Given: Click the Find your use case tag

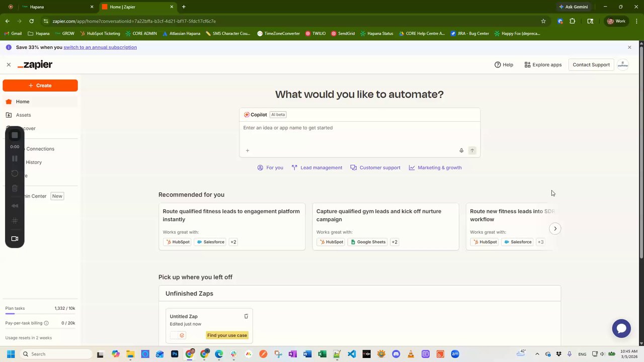Looking at the screenshot, I should 227,335.
